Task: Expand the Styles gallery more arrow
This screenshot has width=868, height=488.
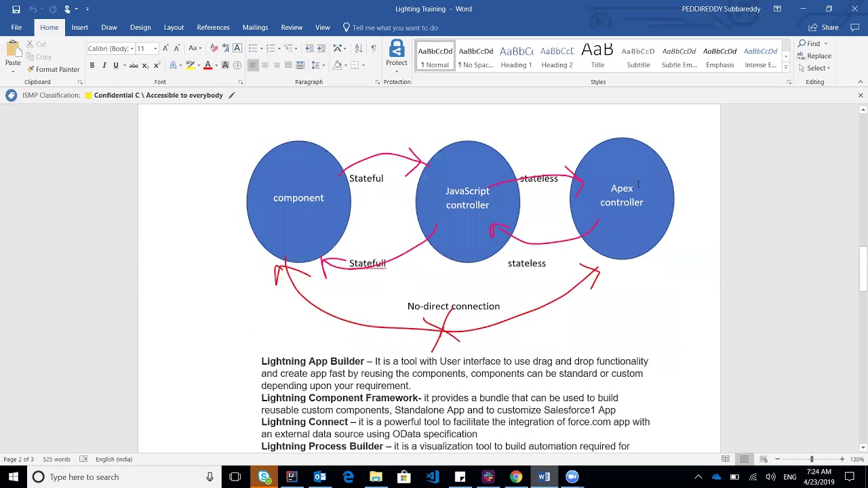Action: pos(786,67)
